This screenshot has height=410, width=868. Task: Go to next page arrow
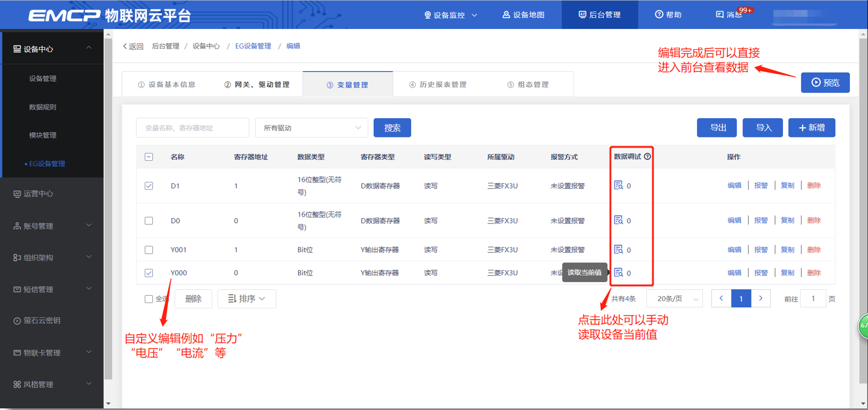761,298
